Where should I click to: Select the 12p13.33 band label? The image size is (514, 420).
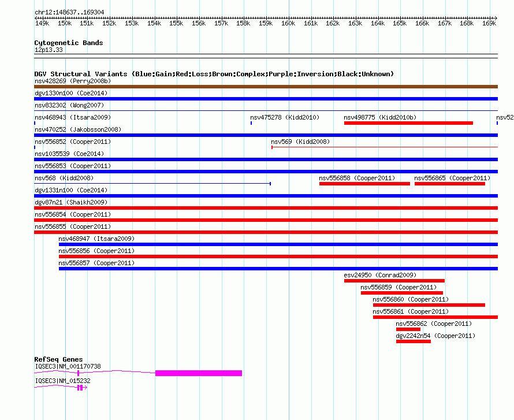pyautogui.click(x=49, y=50)
